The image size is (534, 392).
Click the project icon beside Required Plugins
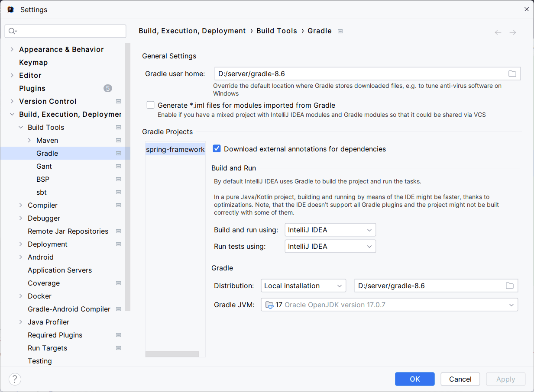click(118, 335)
